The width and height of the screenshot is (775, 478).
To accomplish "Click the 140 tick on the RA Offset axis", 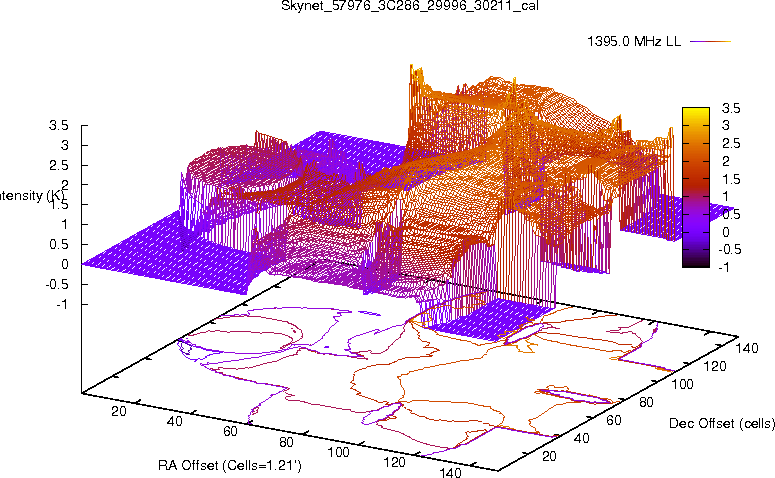I will coord(450,472).
